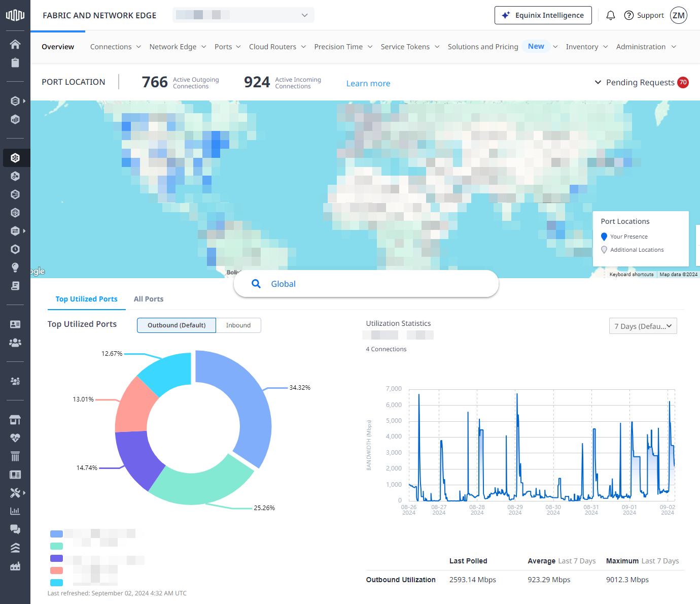Image resolution: width=700 pixels, height=604 pixels.
Task: Open the 7 Days (Default) time range dropdown
Action: pyautogui.click(x=643, y=326)
